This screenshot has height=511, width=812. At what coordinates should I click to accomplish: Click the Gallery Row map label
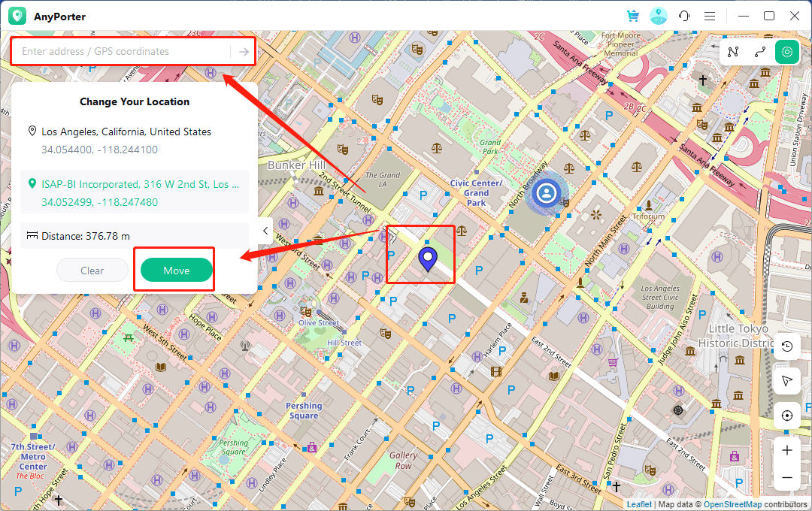tap(404, 460)
